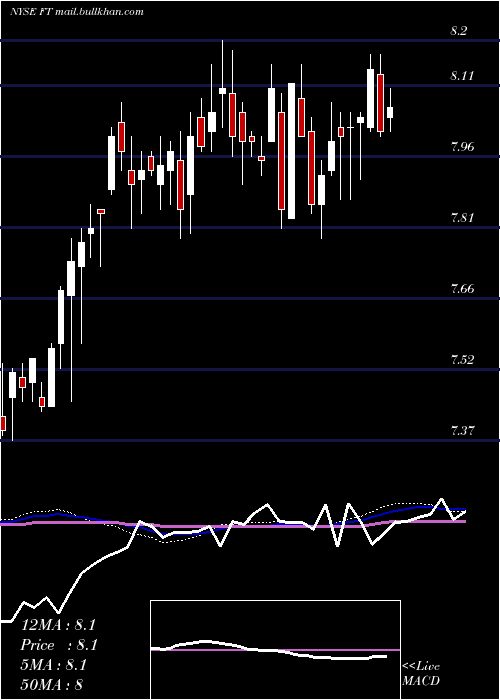Click the 12MA : 8.1 readout
The height and width of the screenshot is (700, 500).
coord(58,625)
